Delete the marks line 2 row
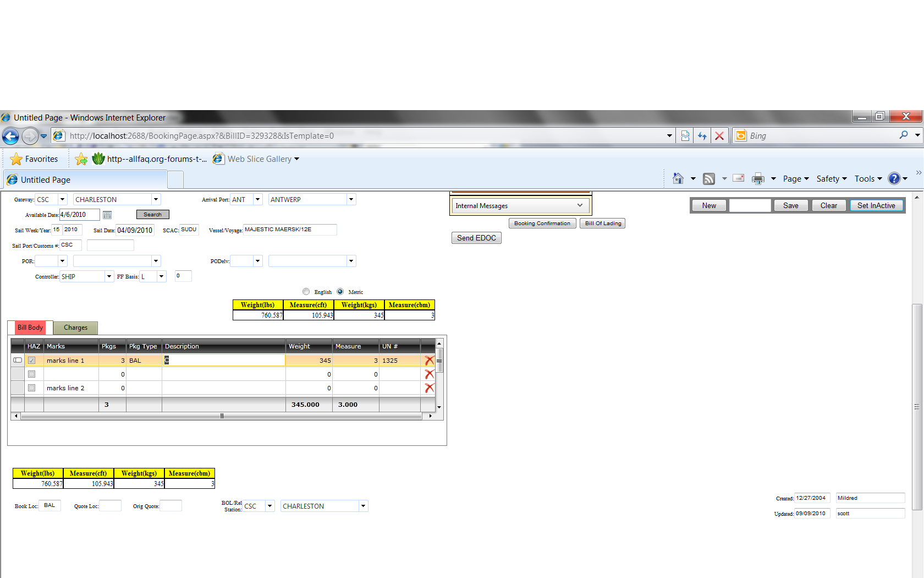 tap(430, 388)
